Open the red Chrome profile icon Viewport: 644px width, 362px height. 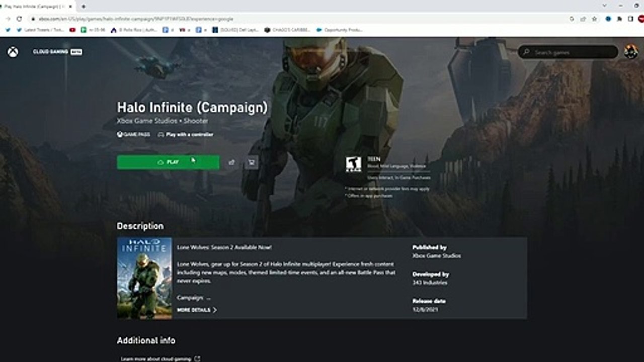[641, 19]
